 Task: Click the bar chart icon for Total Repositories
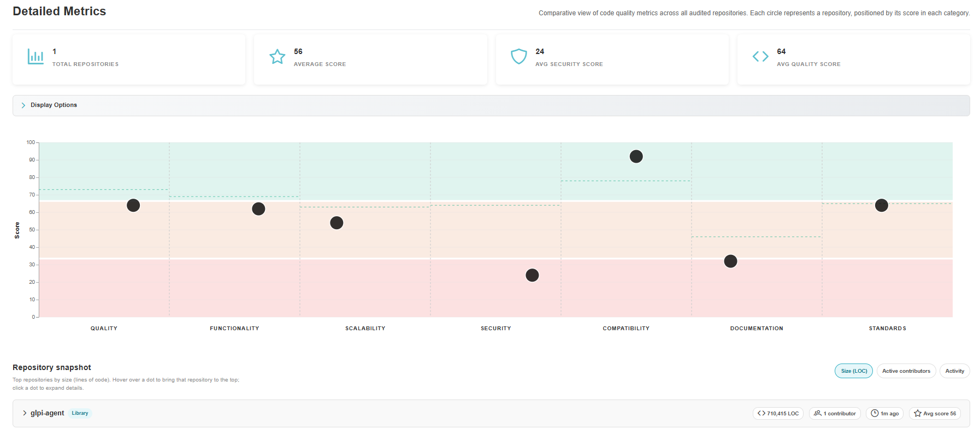tap(36, 57)
